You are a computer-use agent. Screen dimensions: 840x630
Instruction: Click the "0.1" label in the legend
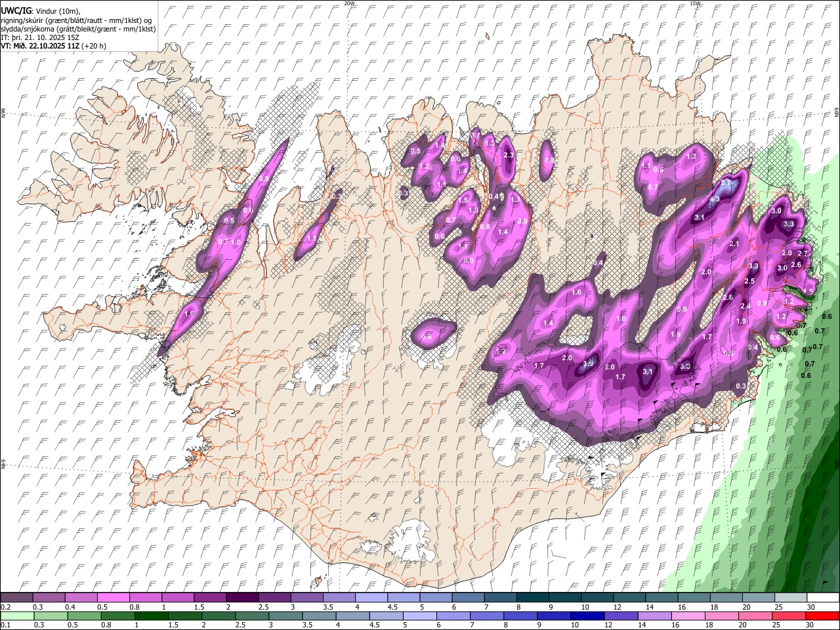(x=5, y=625)
